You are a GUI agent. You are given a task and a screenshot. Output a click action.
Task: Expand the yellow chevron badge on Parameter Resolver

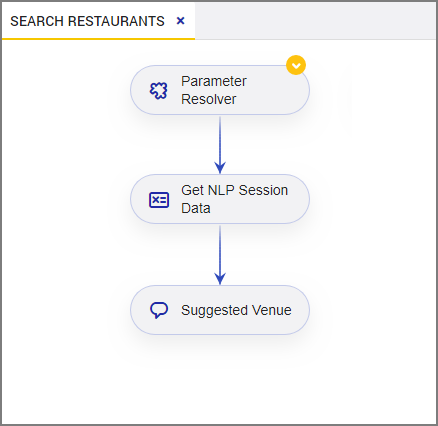(296, 65)
